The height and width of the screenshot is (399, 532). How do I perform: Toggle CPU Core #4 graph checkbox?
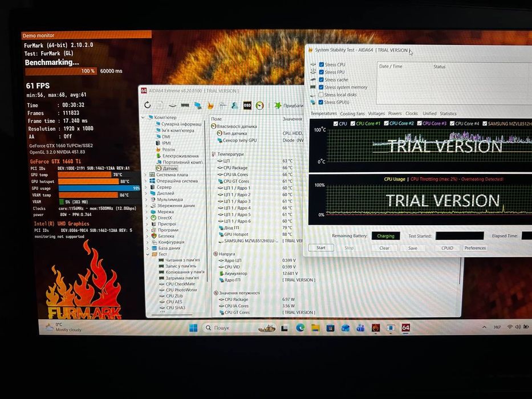pos(452,124)
